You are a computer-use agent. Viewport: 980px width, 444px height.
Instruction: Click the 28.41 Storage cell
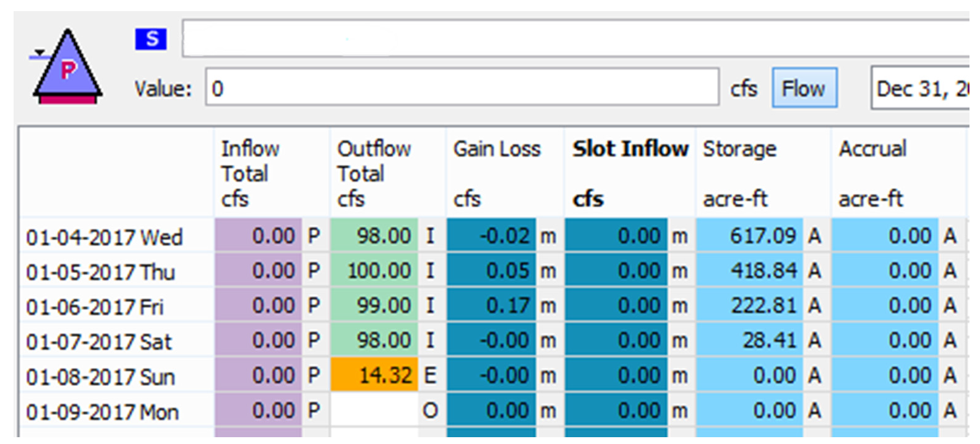coord(750,340)
